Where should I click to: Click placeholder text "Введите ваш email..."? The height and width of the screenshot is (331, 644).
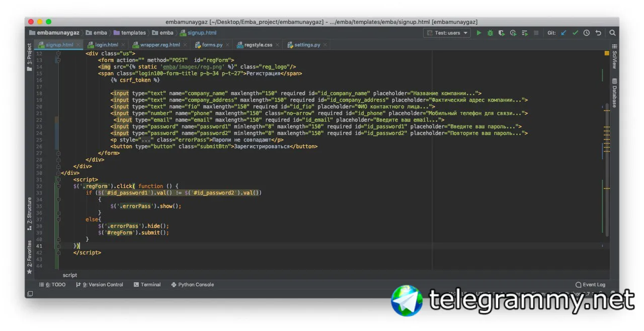[x=407, y=120]
